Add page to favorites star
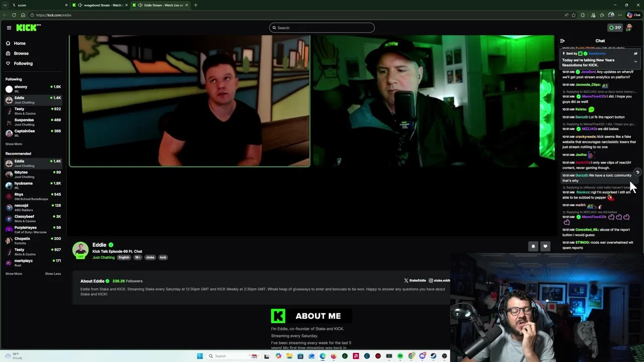This screenshot has width=644, height=362. (x=574, y=15)
